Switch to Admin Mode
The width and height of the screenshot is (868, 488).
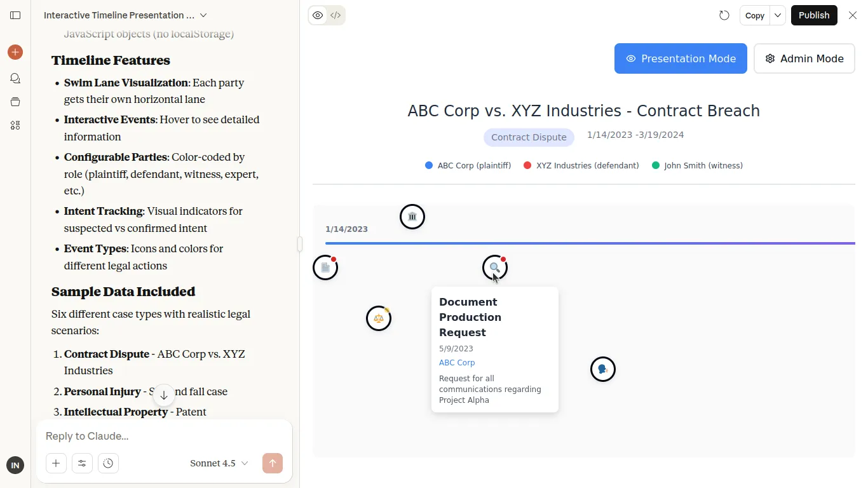coord(804,58)
